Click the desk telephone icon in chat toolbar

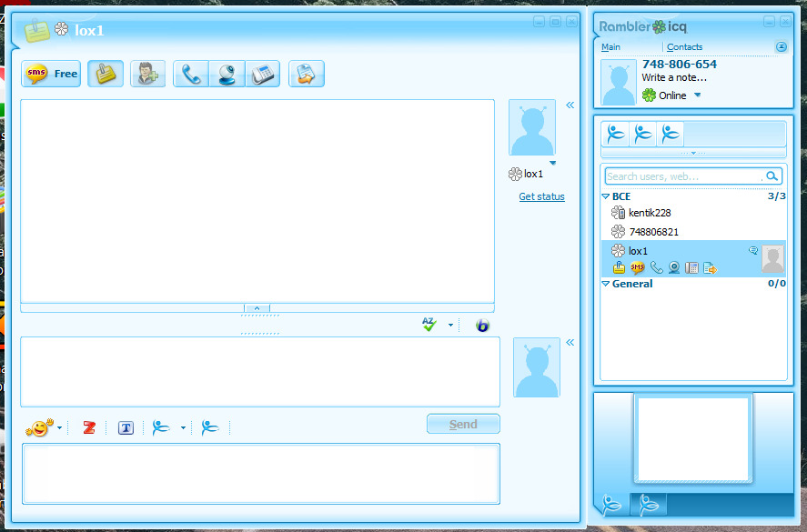tap(263, 74)
